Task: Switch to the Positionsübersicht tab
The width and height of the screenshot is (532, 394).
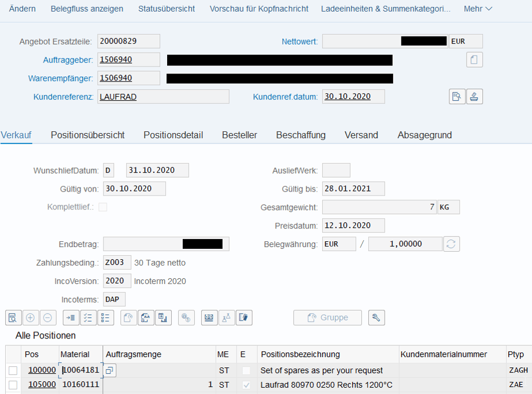Action: 87,135
